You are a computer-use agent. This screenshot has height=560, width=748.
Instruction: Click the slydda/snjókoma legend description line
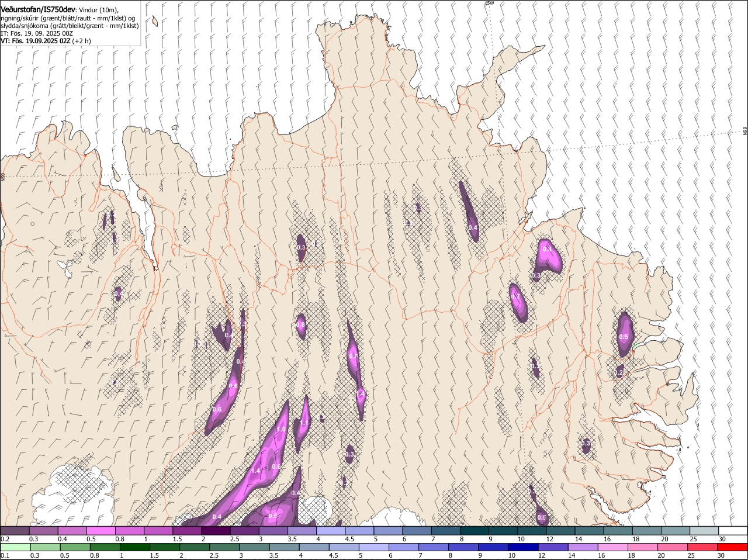[70, 26]
